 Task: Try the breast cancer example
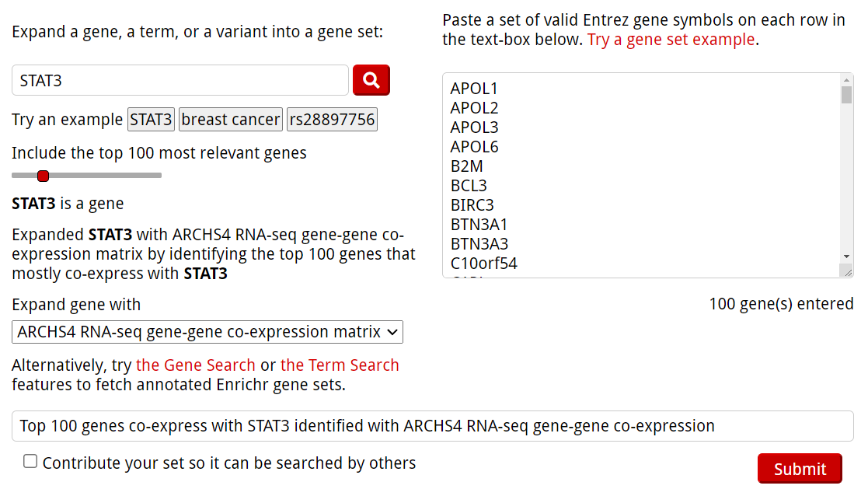click(x=230, y=120)
